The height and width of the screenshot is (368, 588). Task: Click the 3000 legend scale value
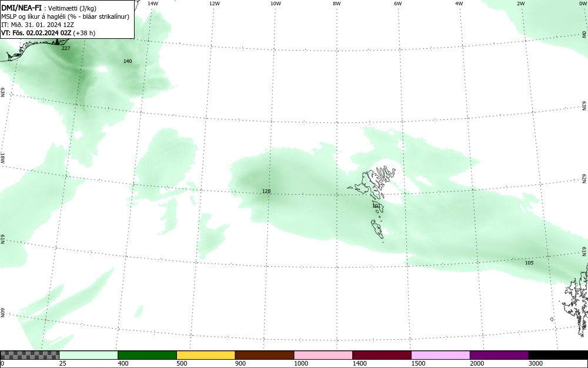(536, 363)
